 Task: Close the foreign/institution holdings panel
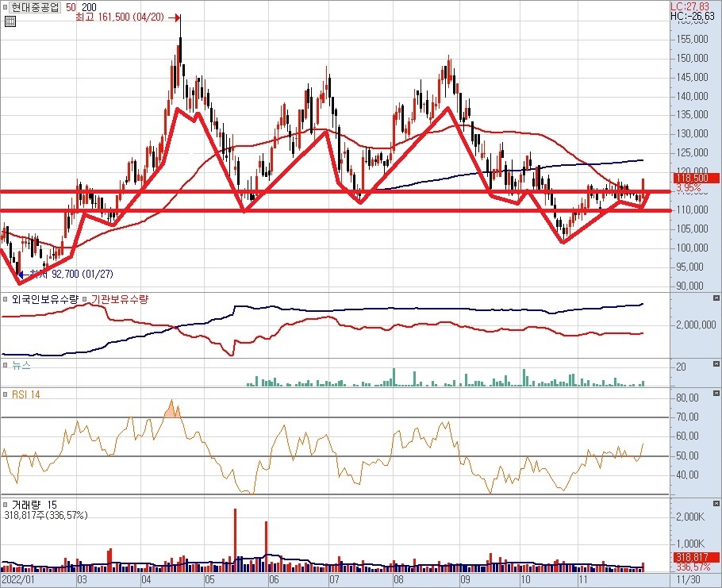pyautogui.click(x=716, y=298)
